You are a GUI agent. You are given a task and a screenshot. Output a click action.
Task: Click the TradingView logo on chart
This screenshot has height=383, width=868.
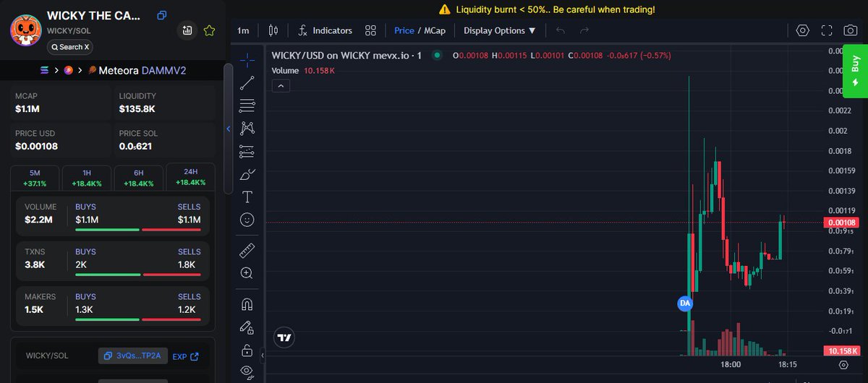pyautogui.click(x=284, y=337)
